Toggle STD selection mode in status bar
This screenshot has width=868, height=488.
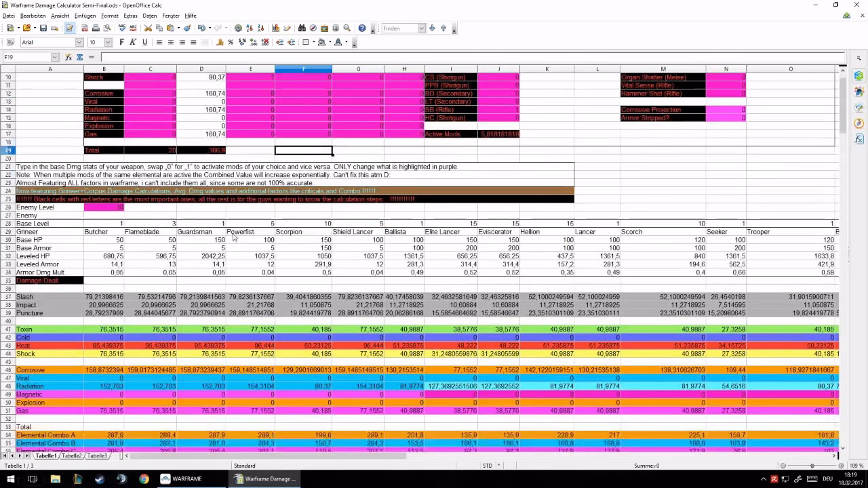pyautogui.click(x=488, y=466)
